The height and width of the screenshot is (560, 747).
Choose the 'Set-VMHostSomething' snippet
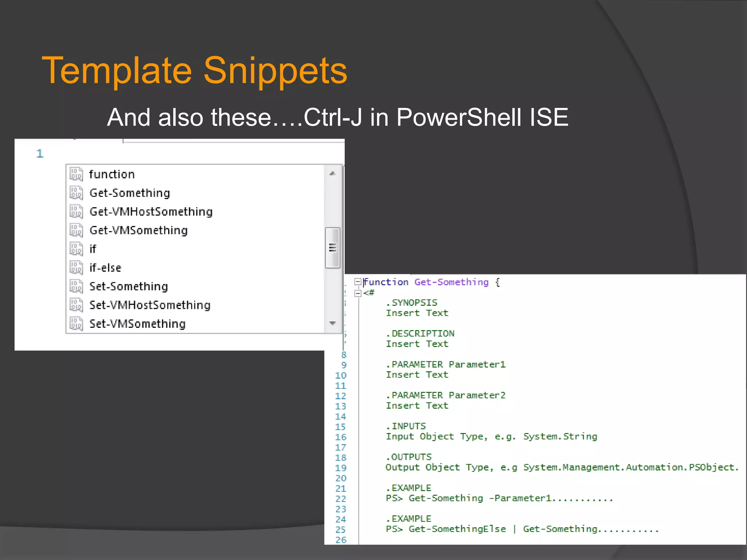[x=195, y=305]
